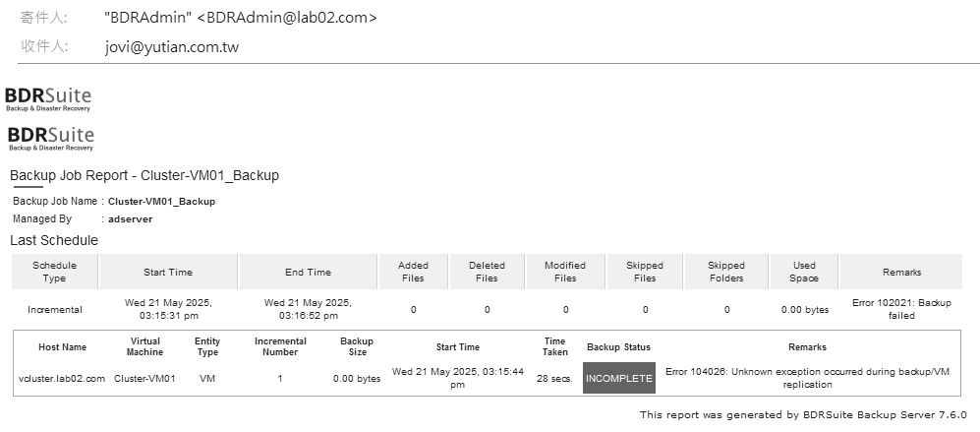This screenshot has height=432, width=980.
Task: Click the Error 104026 remark text
Action: point(807,378)
